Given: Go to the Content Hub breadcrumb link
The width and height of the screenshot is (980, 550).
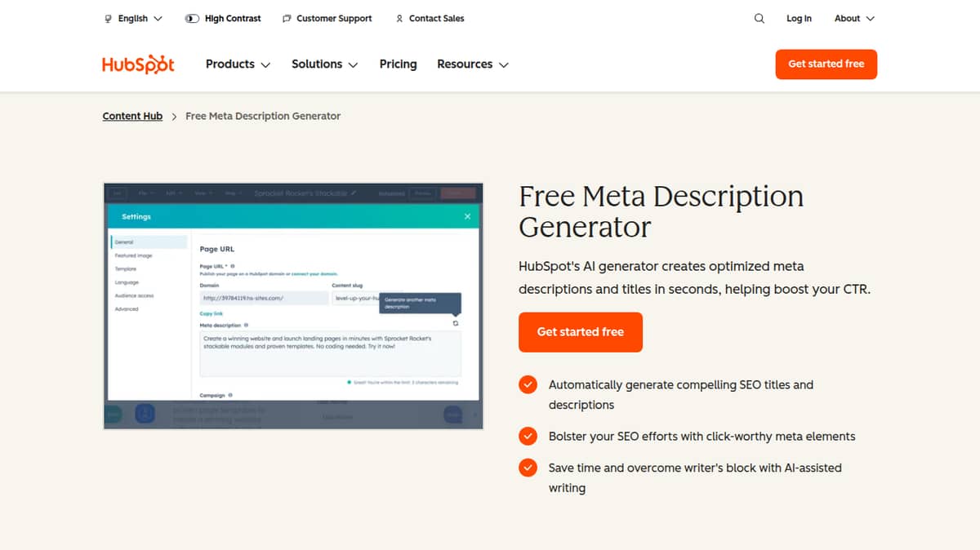Looking at the screenshot, I should tap(132, 116).
